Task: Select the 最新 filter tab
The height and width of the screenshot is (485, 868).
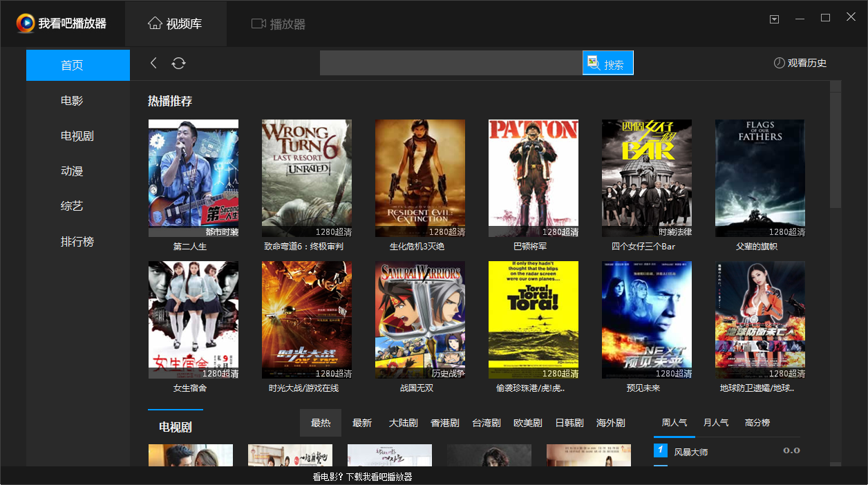Action: pos(362,423)
